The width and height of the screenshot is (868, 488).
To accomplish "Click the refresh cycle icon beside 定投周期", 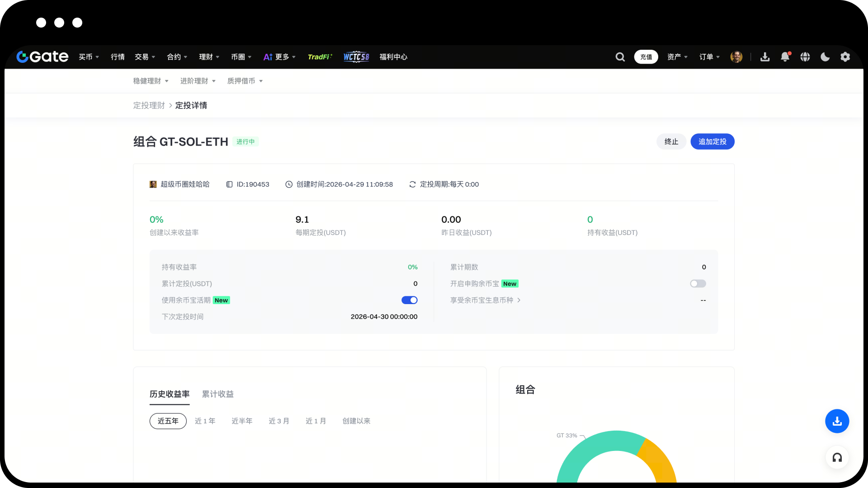I will coord(412,184).
